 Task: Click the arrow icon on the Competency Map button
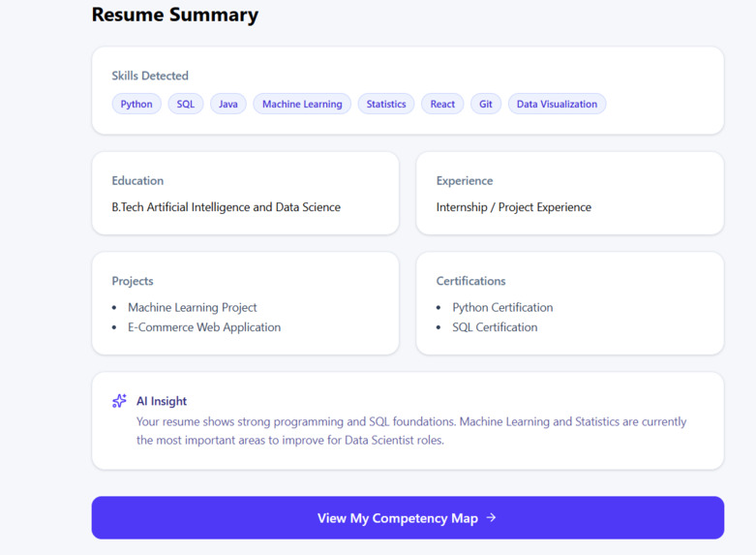(x=491, y=517)
